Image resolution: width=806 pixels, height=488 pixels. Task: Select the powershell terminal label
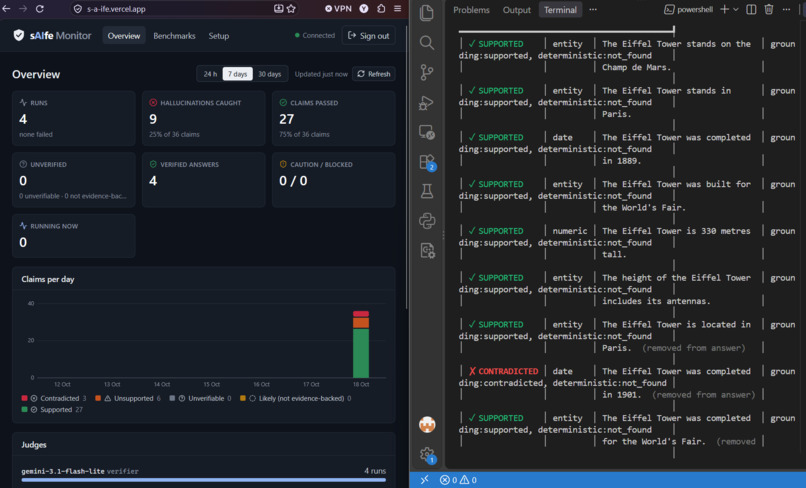[x=688, y=9]
